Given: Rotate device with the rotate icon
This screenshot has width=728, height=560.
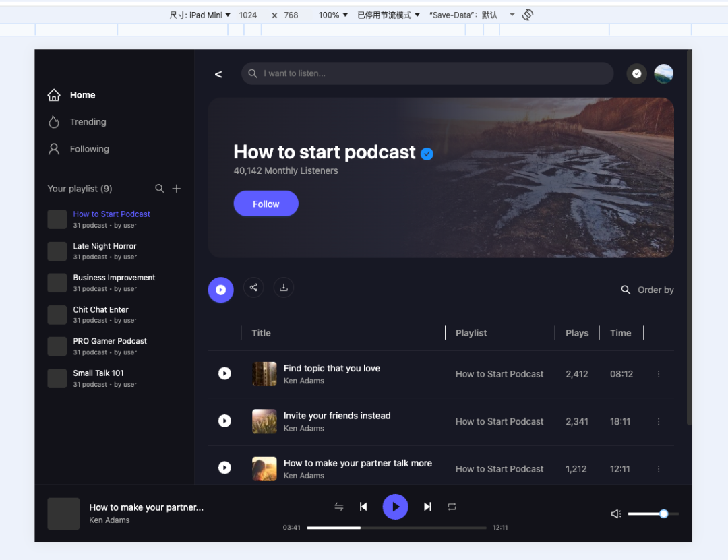Looking at the screenshot, I should point(527,15).
